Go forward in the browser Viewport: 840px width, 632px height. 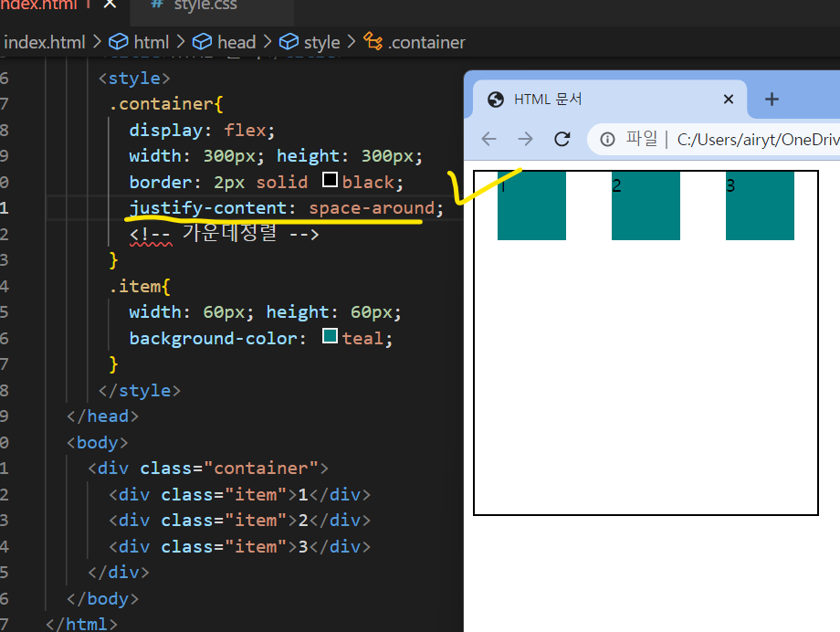point(526,140)
